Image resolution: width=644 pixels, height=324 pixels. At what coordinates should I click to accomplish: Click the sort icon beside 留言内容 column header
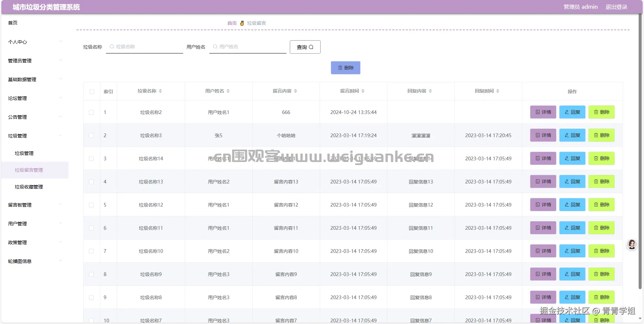(296, 91)
